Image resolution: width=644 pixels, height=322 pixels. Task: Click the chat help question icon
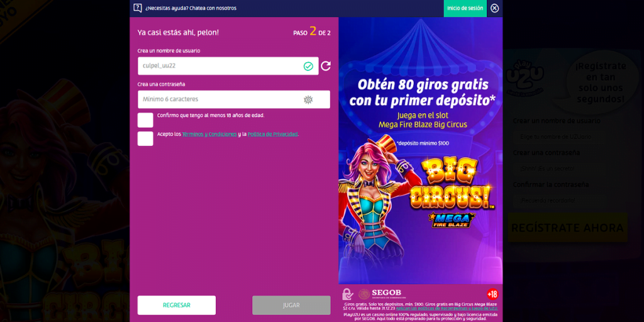(x=138, y=8)
